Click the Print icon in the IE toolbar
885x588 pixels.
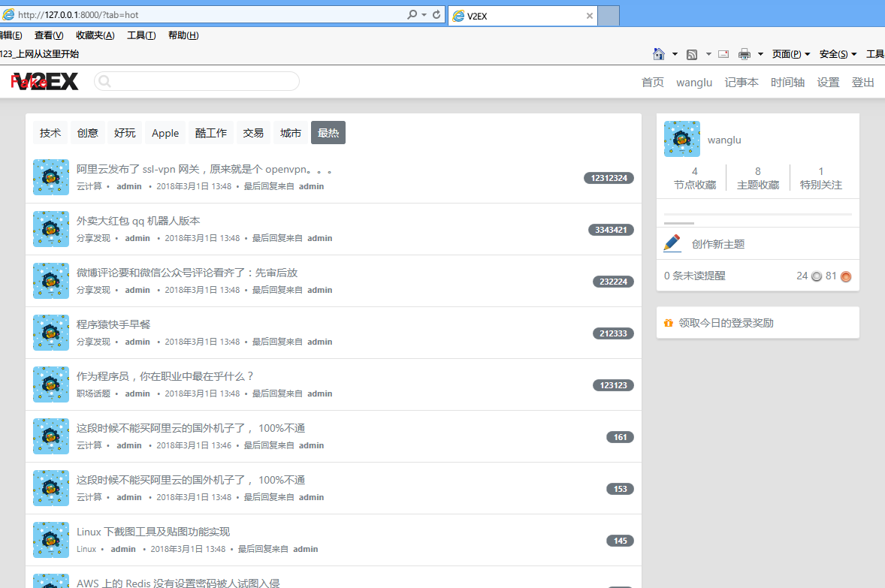(x=745, y=54)
